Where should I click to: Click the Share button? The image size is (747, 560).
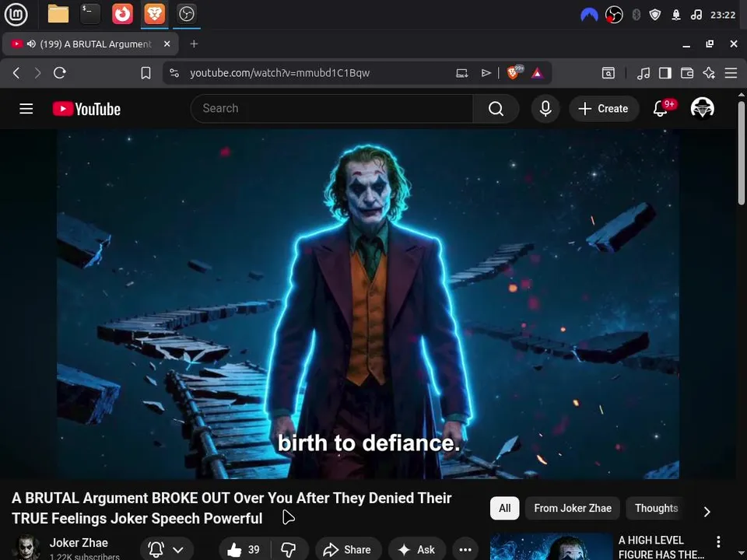point(349,550)
